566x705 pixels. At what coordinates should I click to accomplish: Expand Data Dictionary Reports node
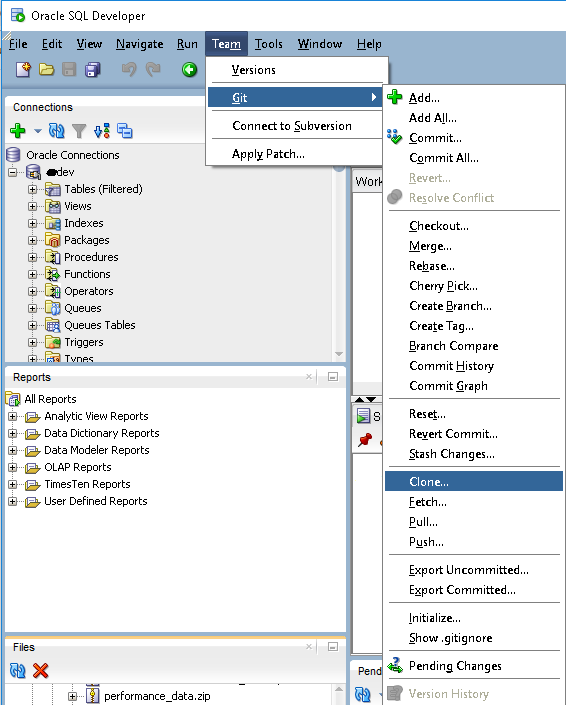coord(13,433)
